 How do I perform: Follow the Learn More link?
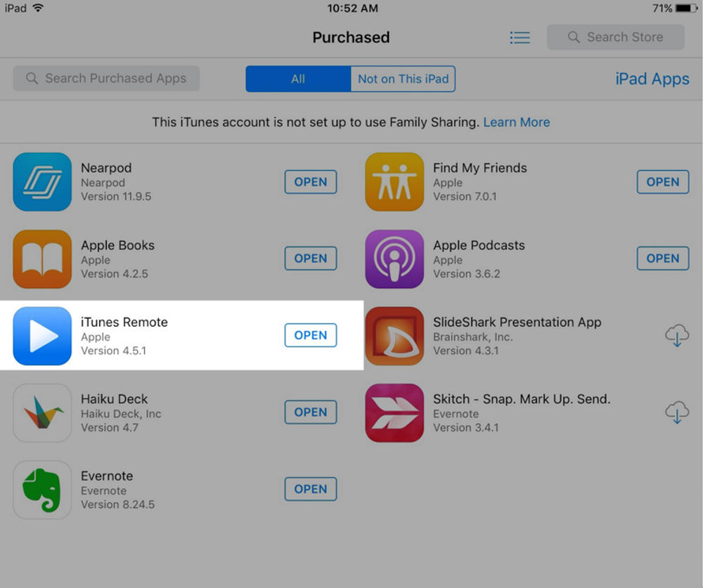coord(517,122)
